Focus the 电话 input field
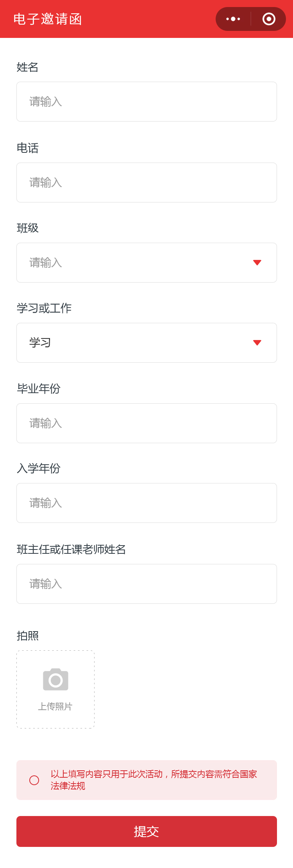This screenshot has width=293, height=868. coord(146,183)
